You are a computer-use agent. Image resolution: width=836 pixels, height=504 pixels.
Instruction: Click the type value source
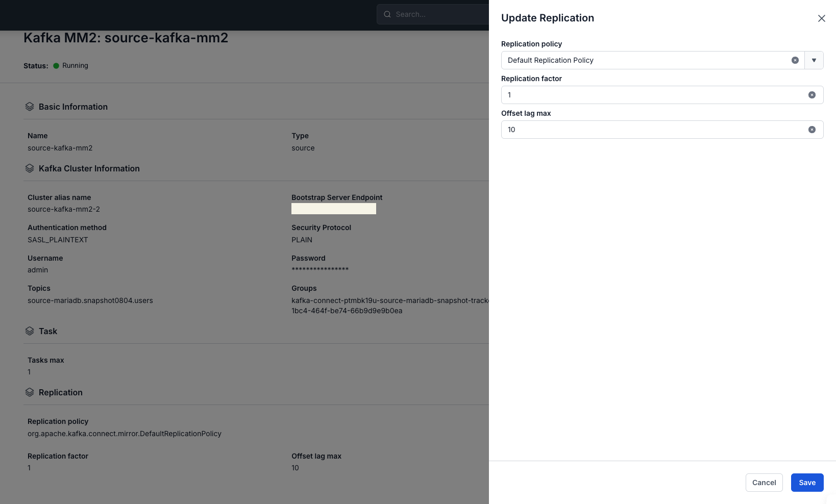(x=303, y=148)
